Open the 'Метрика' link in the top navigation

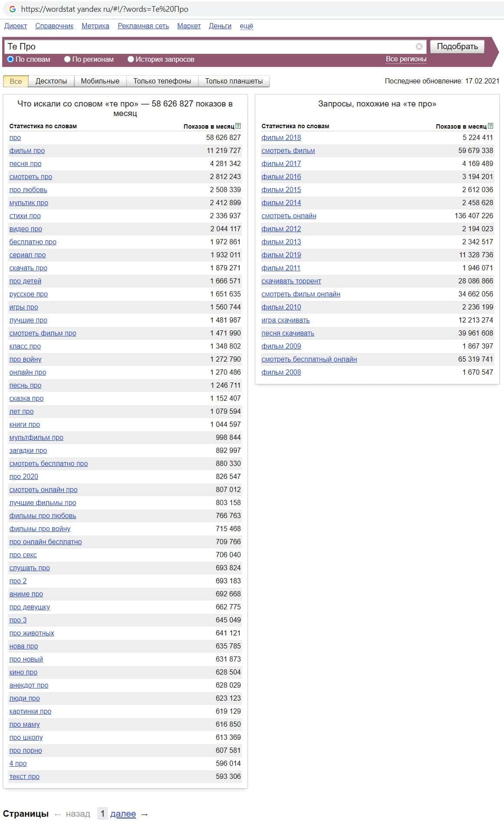point(95,26)
